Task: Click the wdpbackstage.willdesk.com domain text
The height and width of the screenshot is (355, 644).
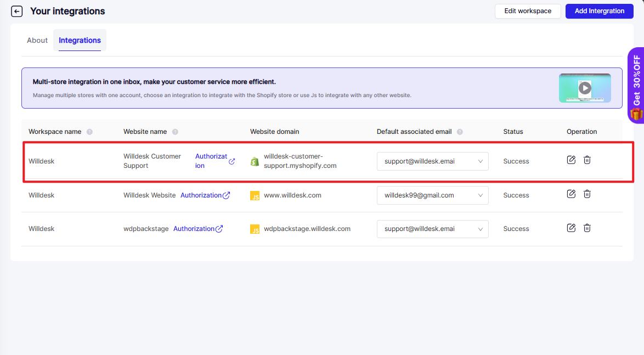Action: coord(307,229)
